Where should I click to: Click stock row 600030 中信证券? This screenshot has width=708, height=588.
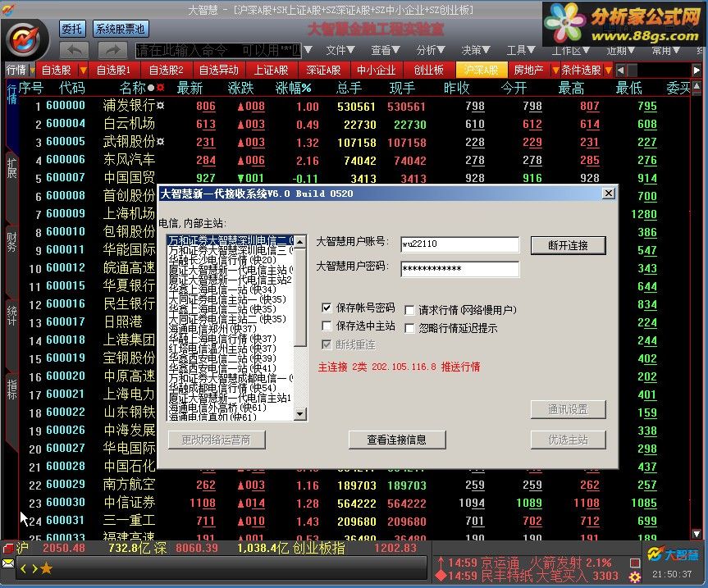354,503
